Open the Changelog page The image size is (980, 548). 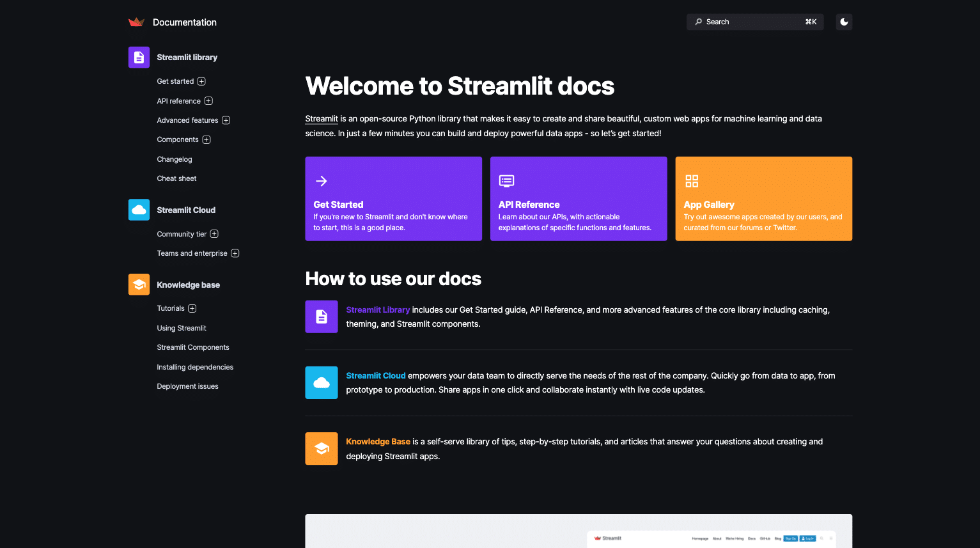(175, 159)
